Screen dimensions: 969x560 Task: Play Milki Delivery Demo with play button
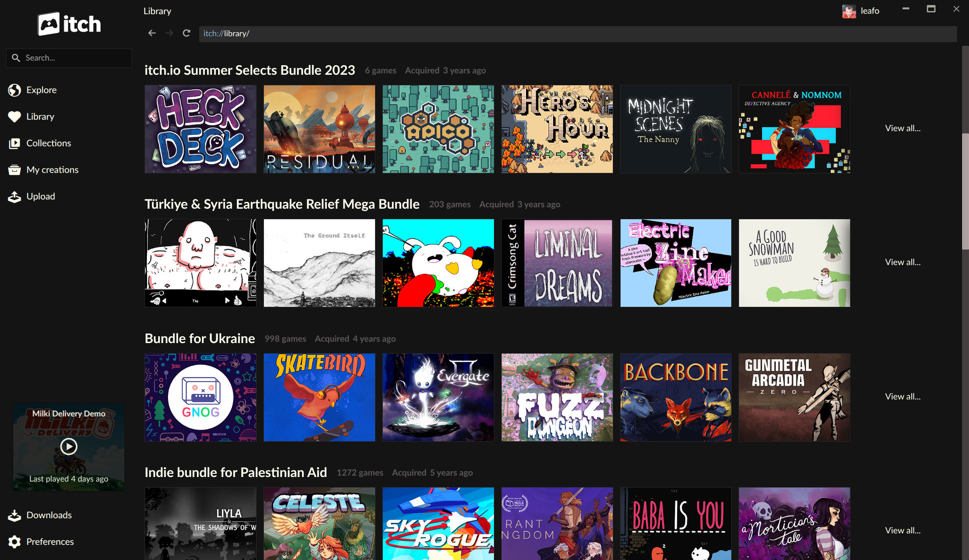click(x=69, y=446)
